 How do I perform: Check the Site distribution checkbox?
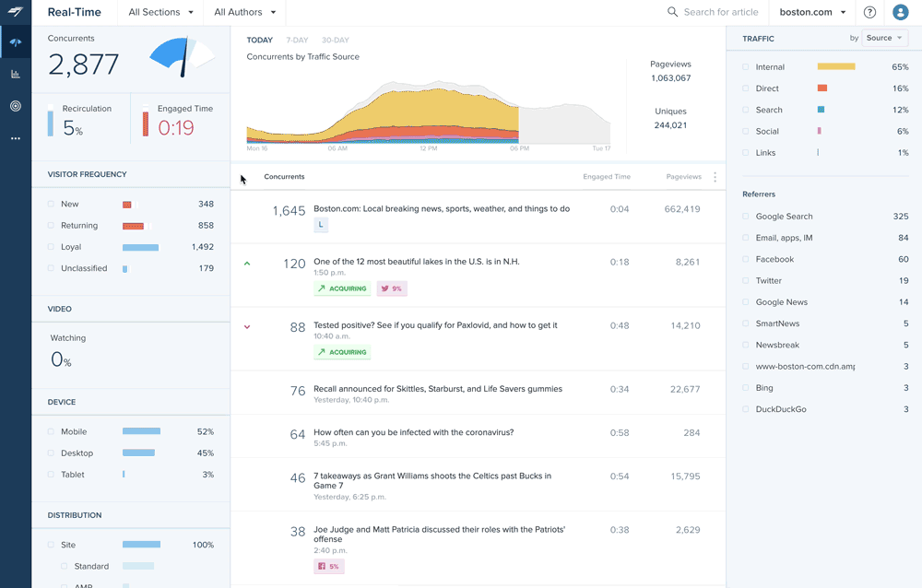[51, 545]
